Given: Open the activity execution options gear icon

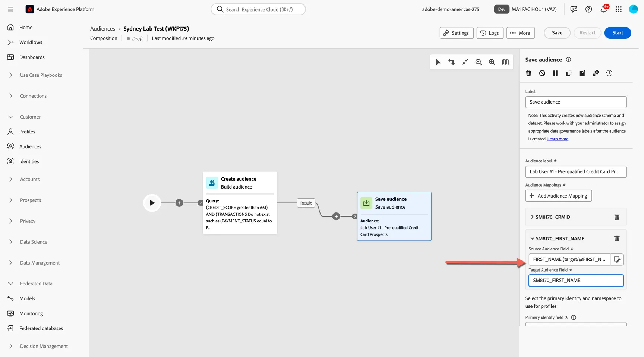Looking at the screenshot, I should pos(596,73).
